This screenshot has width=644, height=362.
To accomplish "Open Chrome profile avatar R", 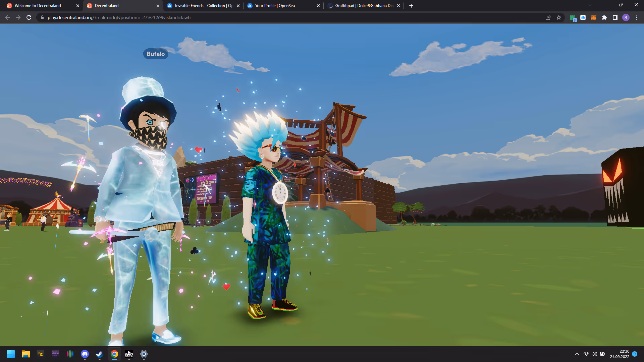I will [626, 17].
